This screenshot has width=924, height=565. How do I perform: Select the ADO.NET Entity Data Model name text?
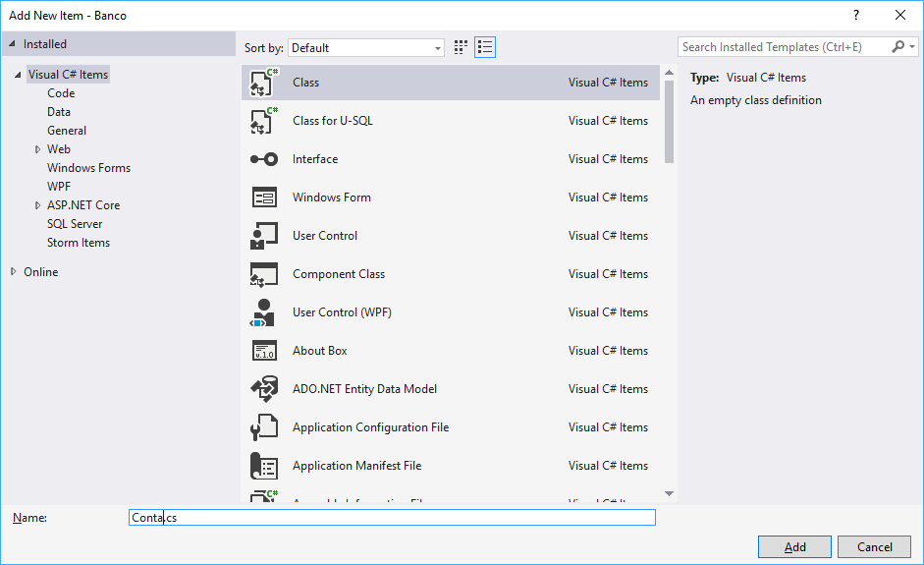click(364, 389)
